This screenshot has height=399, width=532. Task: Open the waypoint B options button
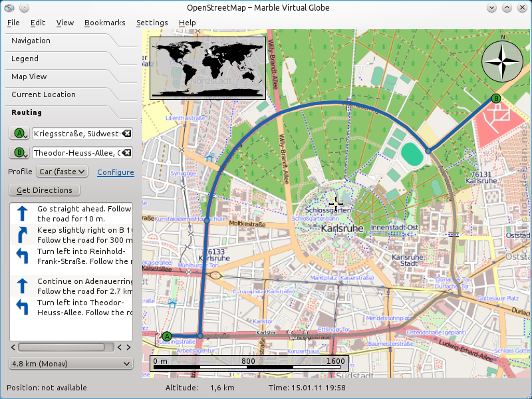19,153
